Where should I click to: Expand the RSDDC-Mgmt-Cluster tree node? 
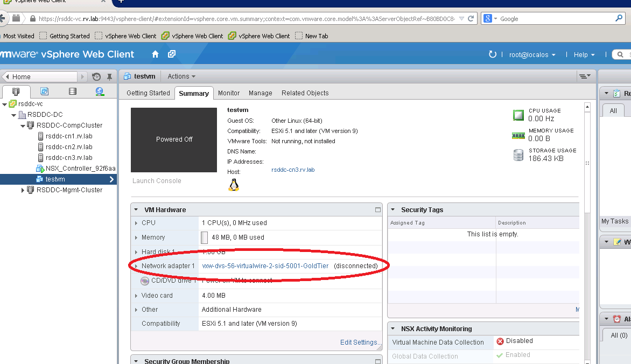(x=23, y=190)
